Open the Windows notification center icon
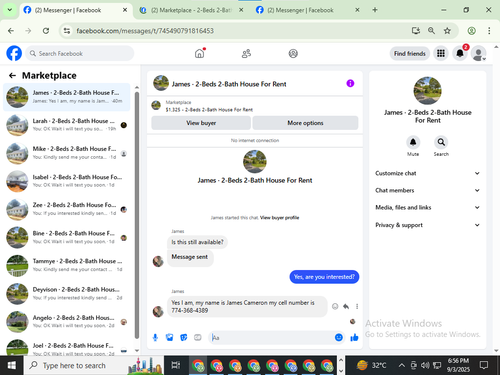500x375 pixels. pos(484,366)
